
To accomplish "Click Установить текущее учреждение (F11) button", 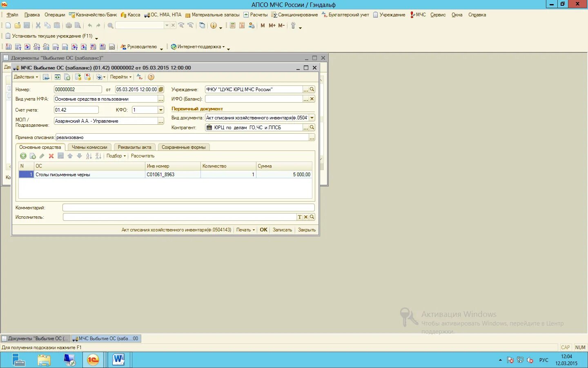I will (x=49, y=36).
